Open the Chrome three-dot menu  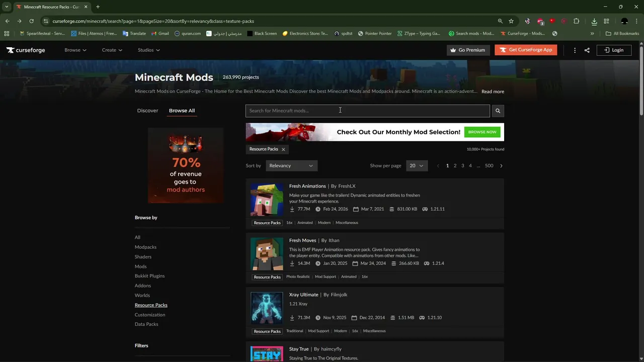point(636,21)
